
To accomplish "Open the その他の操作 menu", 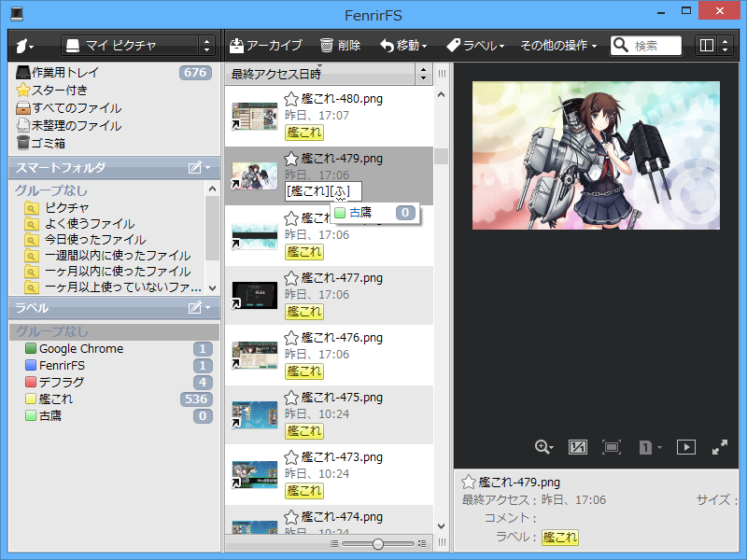I will coord(558,46).
